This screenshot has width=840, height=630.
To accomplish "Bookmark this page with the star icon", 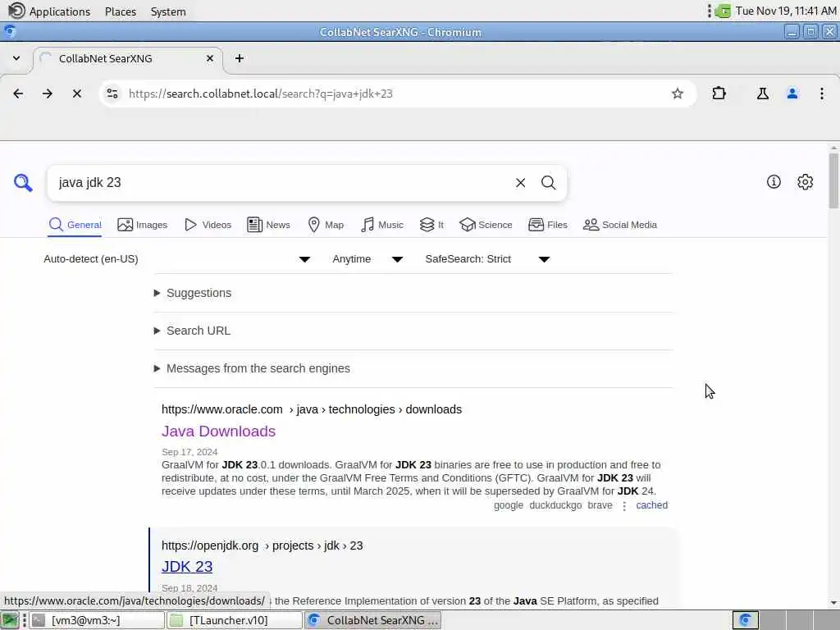I will coord(677,94).
